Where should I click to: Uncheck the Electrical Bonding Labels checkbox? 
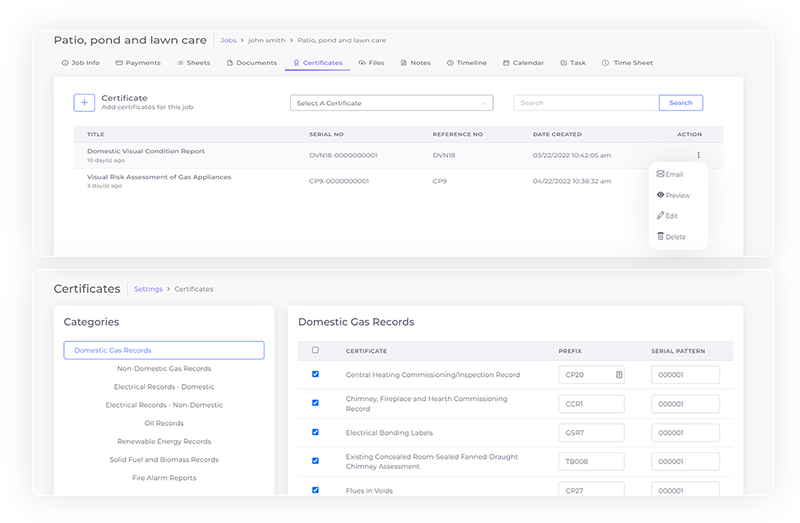point(316,432)
